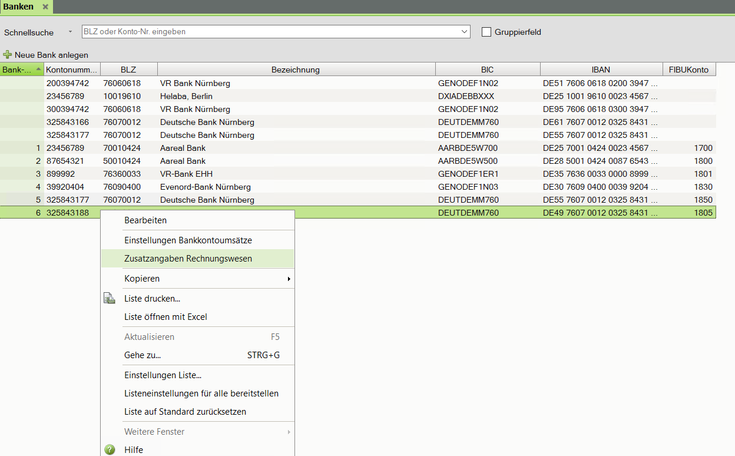Expand the Kopieren submenu arrow

coord(289,279)
